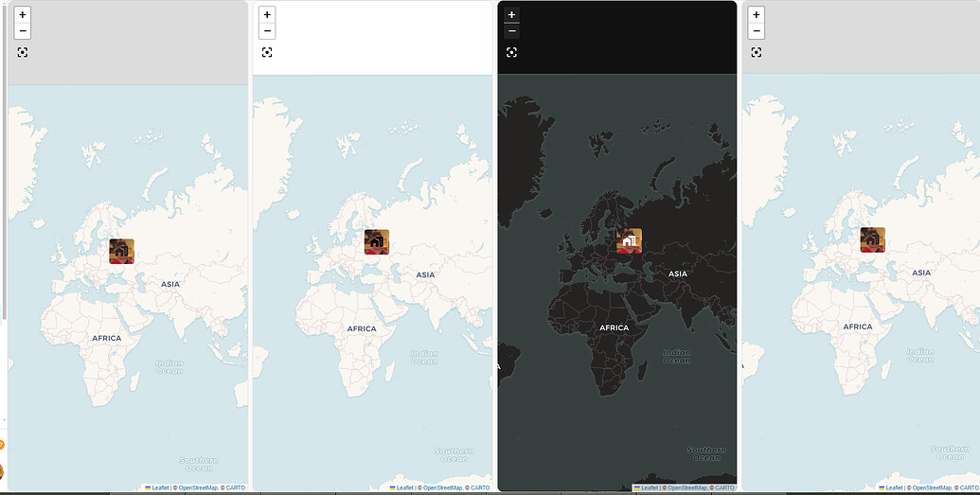980x495 pixels.
Task: Zoom out on the leftmost map
Action: pyautogui.click(x=23, y=30)
